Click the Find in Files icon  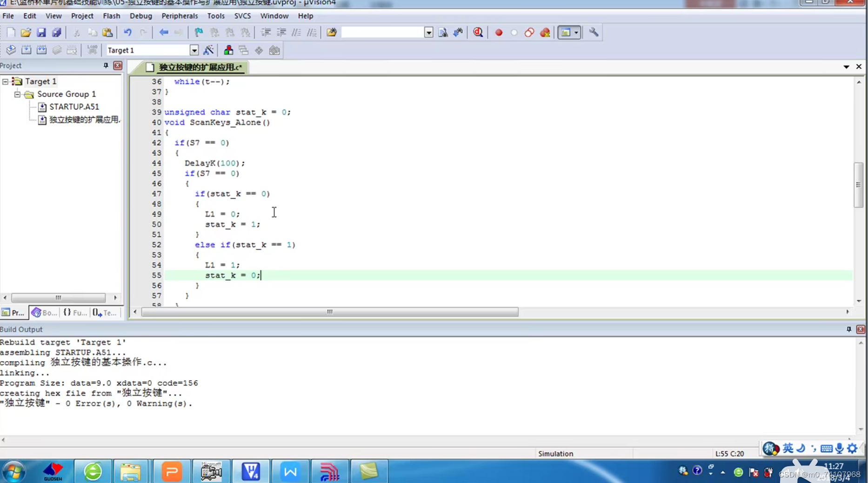click(x=332, y=33)
